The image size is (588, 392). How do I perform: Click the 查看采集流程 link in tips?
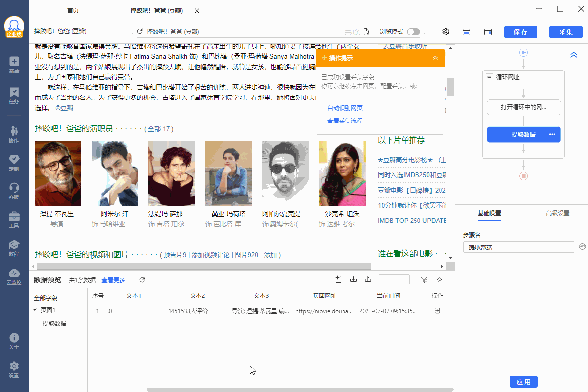[345, 121]
